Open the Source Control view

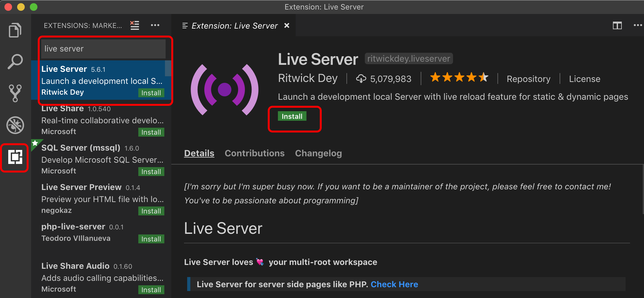point(15,93)
